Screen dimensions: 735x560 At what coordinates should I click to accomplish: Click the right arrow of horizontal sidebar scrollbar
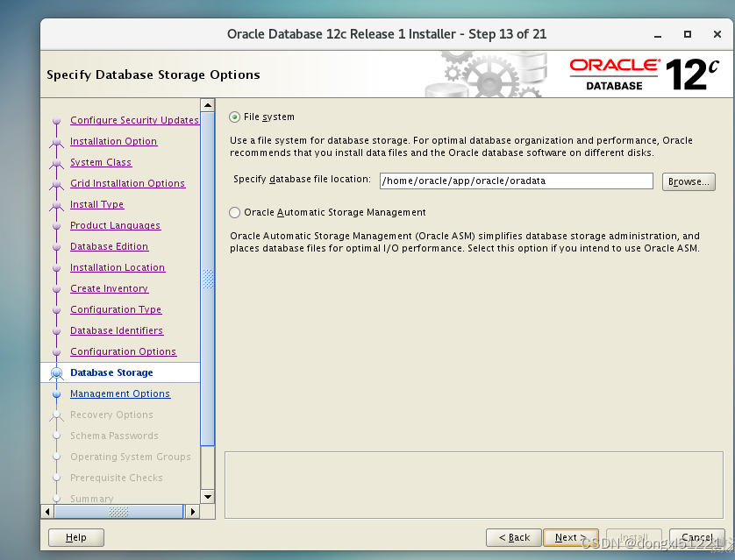(x=193, y=511)
